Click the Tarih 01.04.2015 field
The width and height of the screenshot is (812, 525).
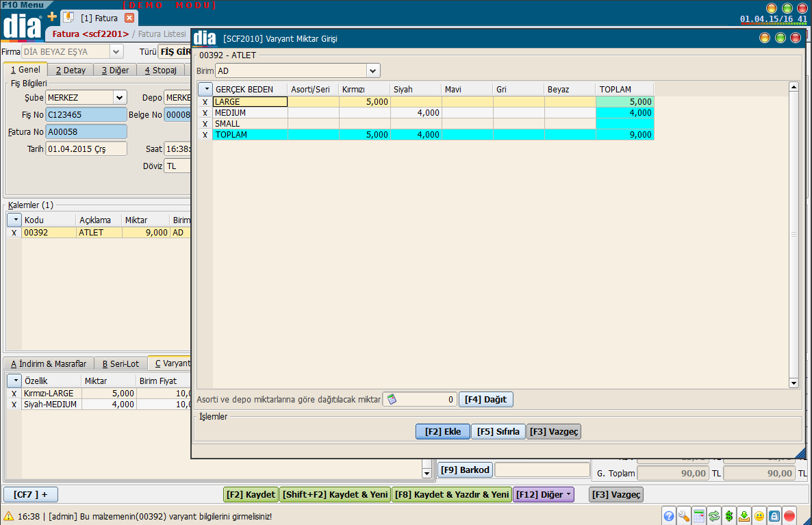click(x=86, y=149)
